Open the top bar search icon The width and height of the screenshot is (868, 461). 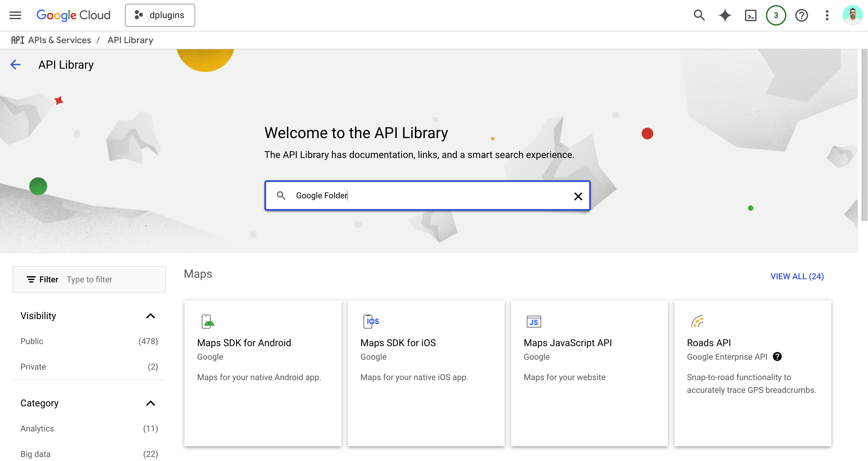699,15
